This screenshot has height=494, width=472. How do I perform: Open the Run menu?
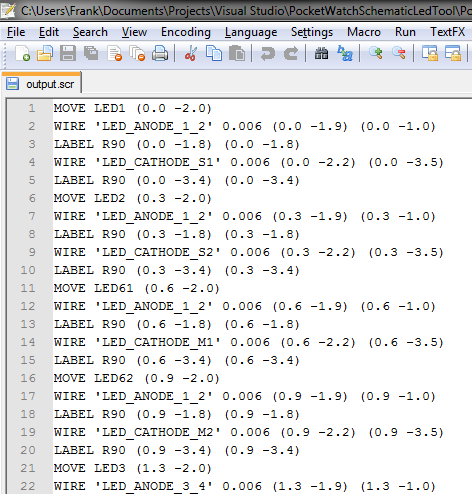coord(405,32)
